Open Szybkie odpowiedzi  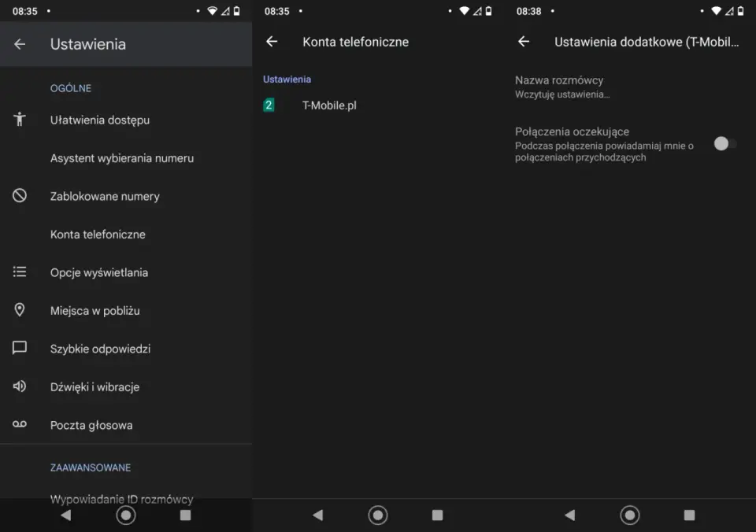pyautogui.click(x=126, y=349)
